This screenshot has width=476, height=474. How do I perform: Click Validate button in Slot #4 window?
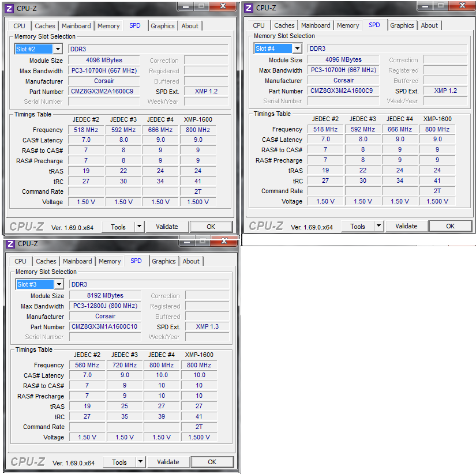pos(407,226)
